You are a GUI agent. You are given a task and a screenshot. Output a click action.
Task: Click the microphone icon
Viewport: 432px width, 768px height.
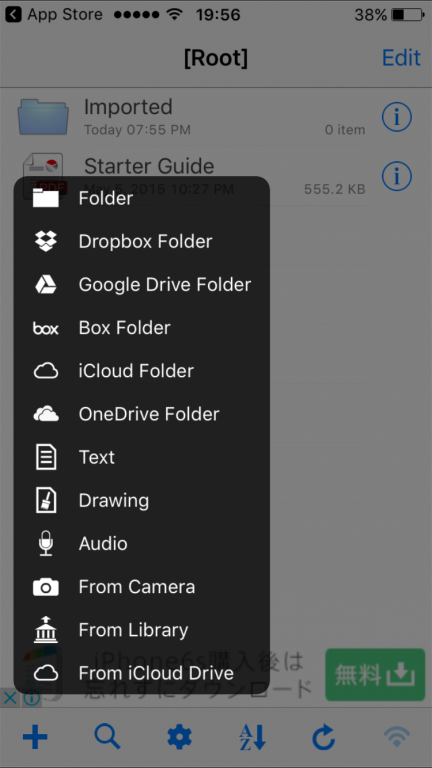click(x=46, y=544)
